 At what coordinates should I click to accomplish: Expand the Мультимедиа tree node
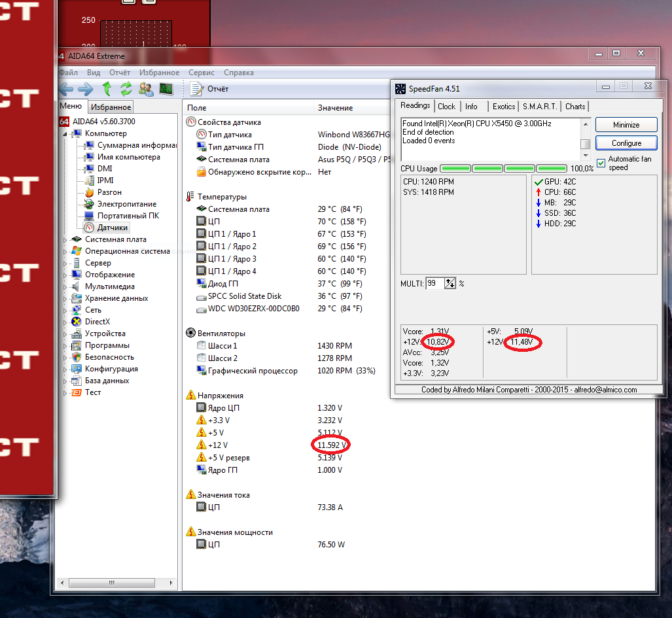[65, 287]
